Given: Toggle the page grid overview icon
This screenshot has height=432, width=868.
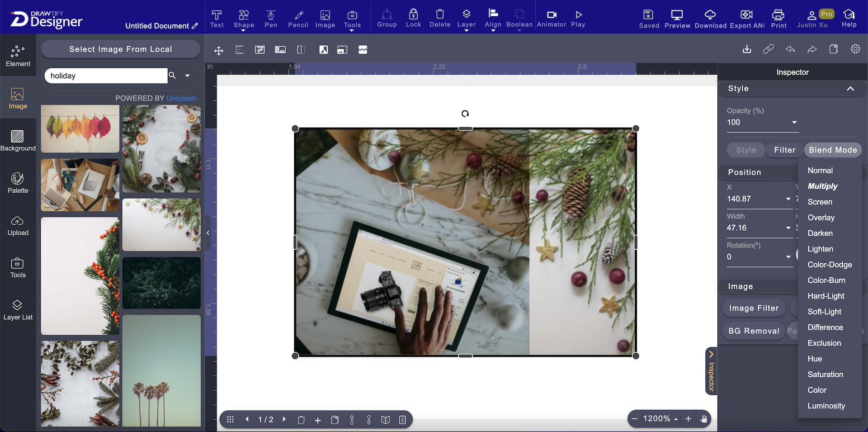Looking at the screenshot, I should click(x=230, y=419).
